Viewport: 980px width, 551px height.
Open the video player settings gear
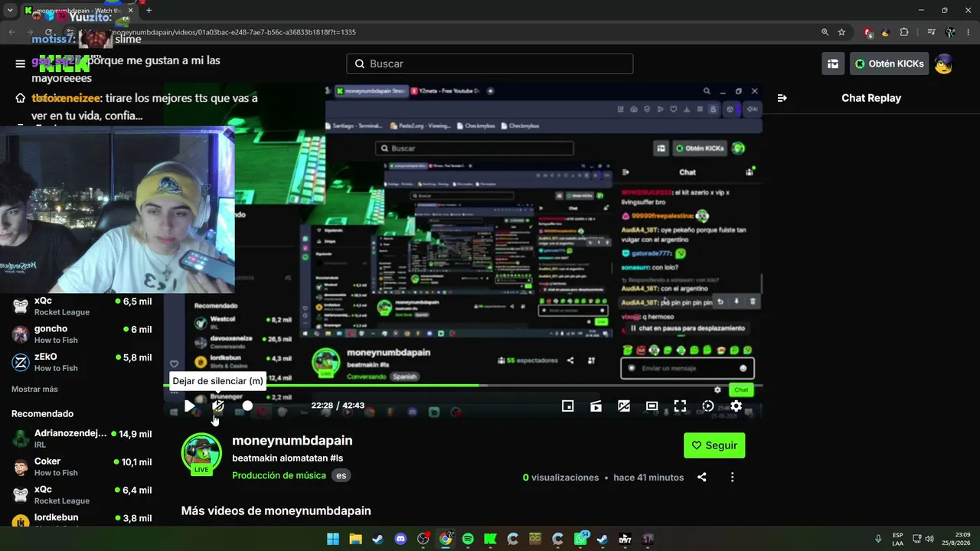point(736,406)
